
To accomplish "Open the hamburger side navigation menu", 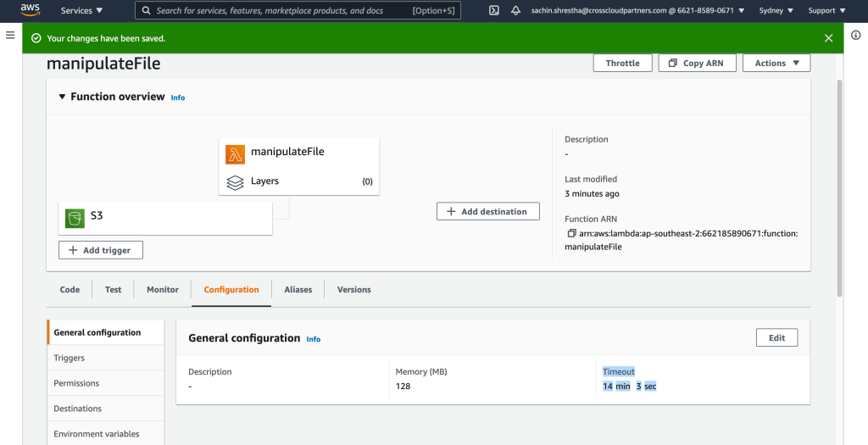I will point(10,35).
